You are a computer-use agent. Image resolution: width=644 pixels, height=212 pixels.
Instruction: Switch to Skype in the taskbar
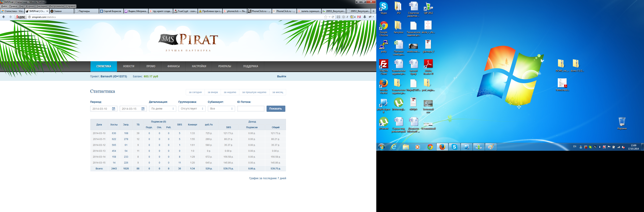tap(454, 147)
